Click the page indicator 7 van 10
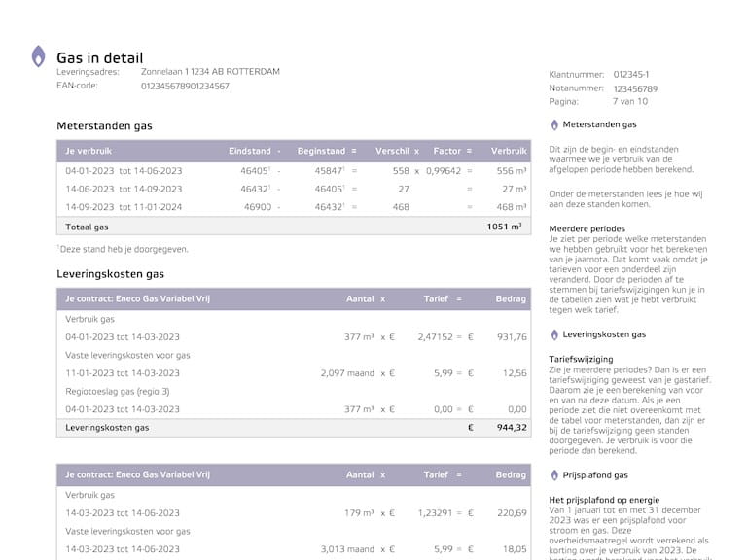 pos(630,101)
